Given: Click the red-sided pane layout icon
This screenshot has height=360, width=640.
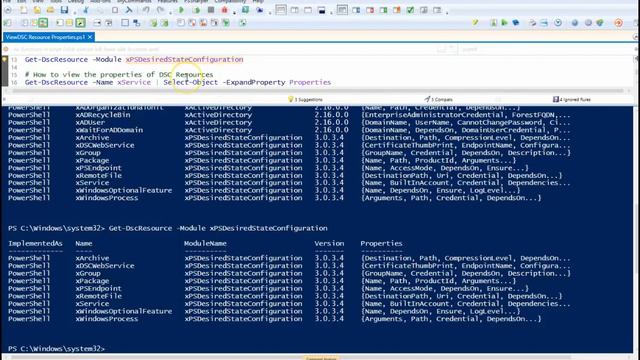Looking at the screenshot, I should [x=370, y=10].
